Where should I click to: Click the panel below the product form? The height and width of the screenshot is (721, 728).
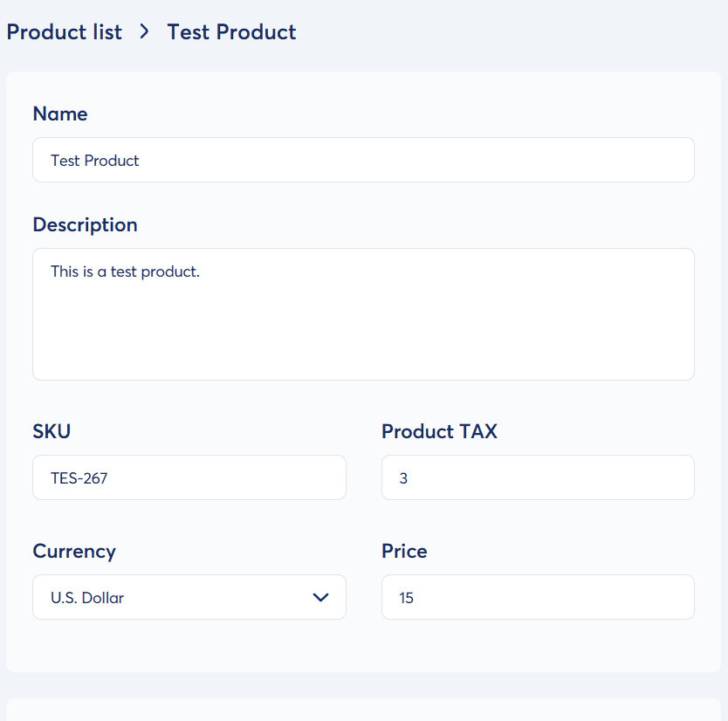tap(363, 710)
